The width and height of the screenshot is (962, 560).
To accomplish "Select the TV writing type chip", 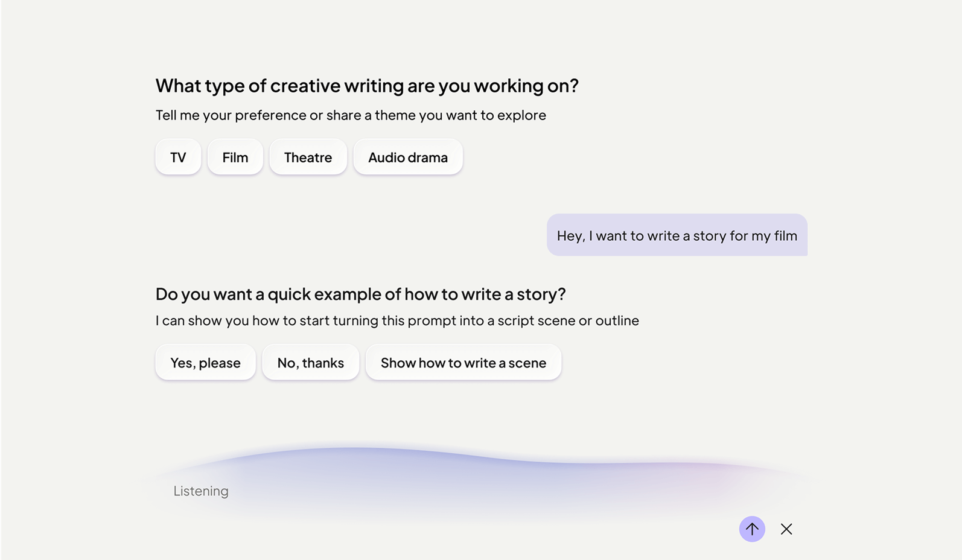I will 178,157.
